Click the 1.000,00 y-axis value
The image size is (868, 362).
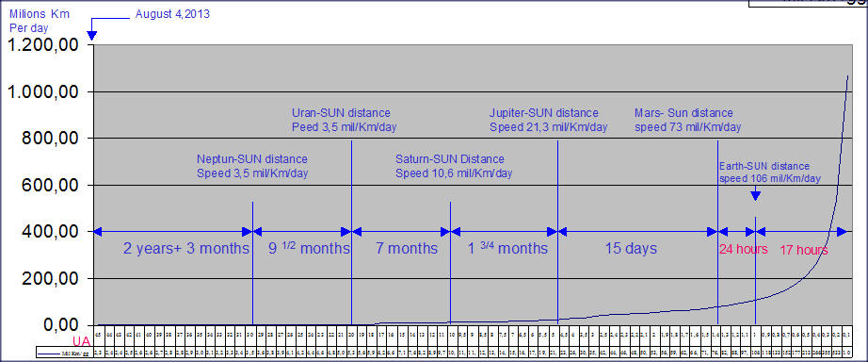48,91
